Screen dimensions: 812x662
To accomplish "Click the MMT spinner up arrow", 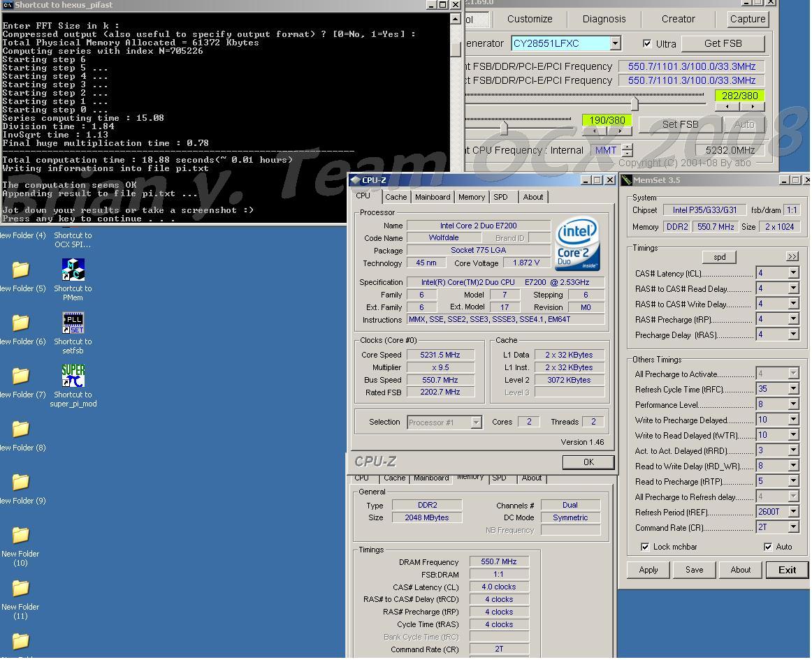I will click(x=628, y=147).
